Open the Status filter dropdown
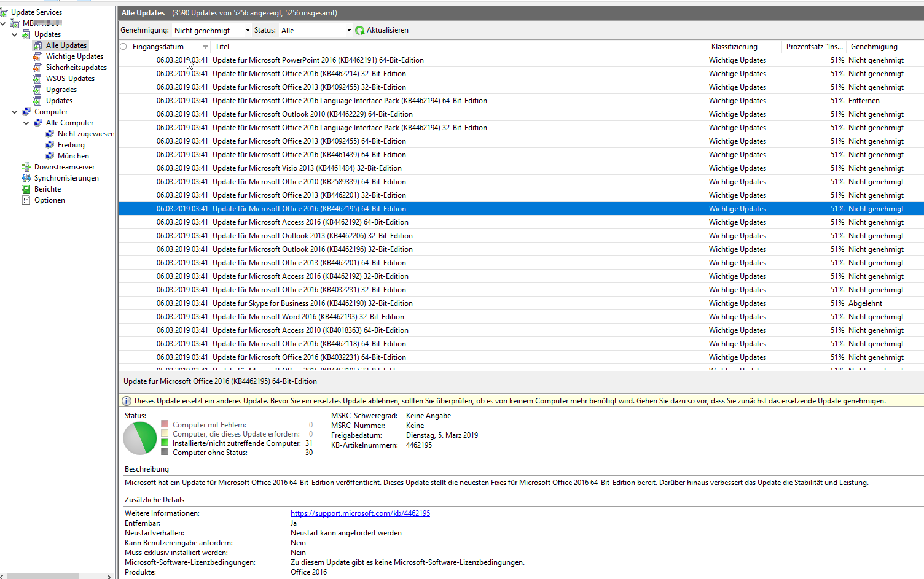 349,30
